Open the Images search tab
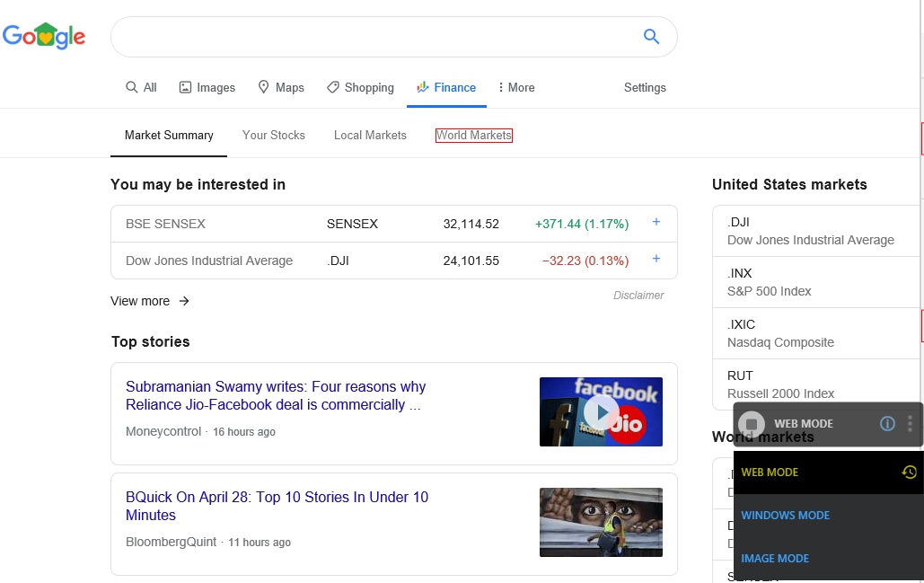Image resolution: width=924 pixels, height=583 pixels. (207, 87)
